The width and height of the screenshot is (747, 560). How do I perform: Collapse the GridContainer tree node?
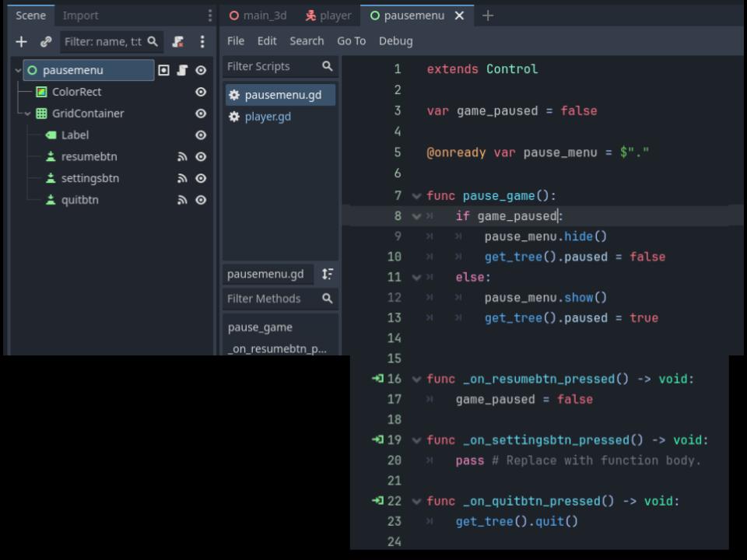(28, 114)
